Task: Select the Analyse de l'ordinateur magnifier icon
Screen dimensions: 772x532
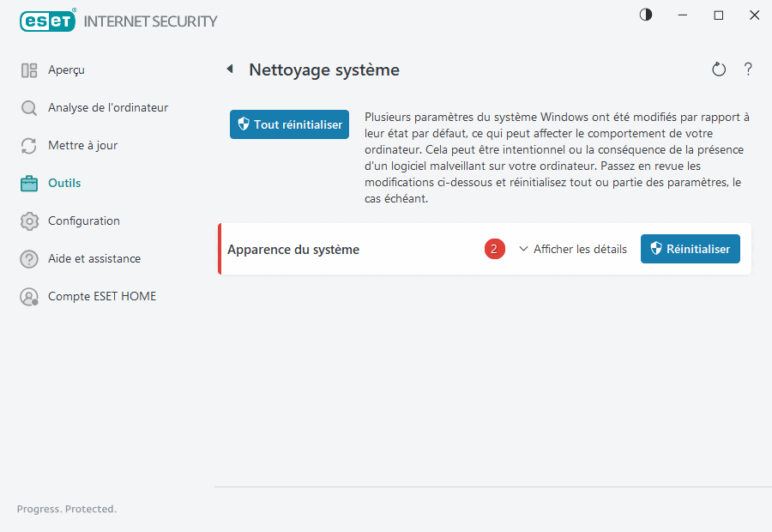Action: pyautogui.click(x=28, y=107)
